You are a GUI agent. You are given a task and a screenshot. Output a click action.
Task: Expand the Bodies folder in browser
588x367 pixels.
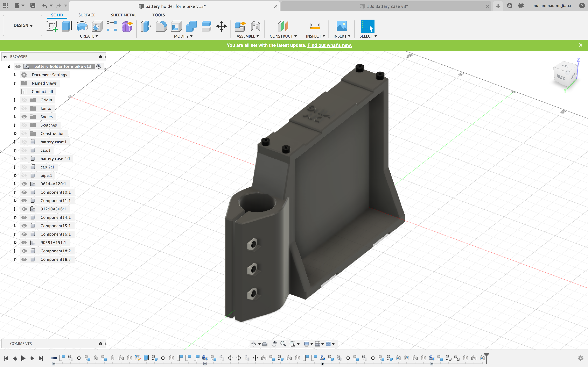15,116
